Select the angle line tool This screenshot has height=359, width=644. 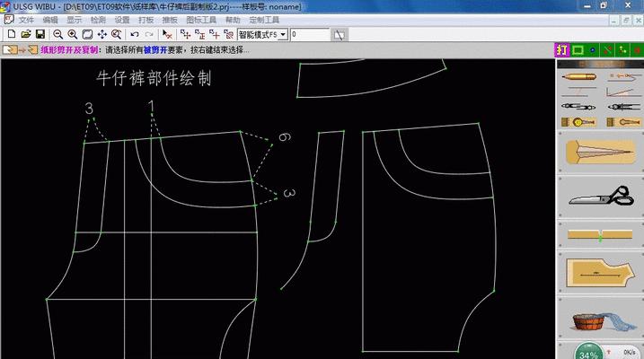click(x=623, y=92)
